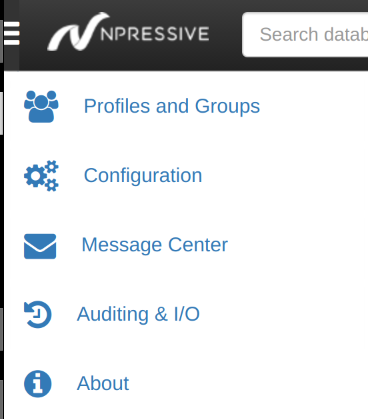Click gray left-edge strip beside Profiles icon
368x419 pixels.
tap(1, 113)
